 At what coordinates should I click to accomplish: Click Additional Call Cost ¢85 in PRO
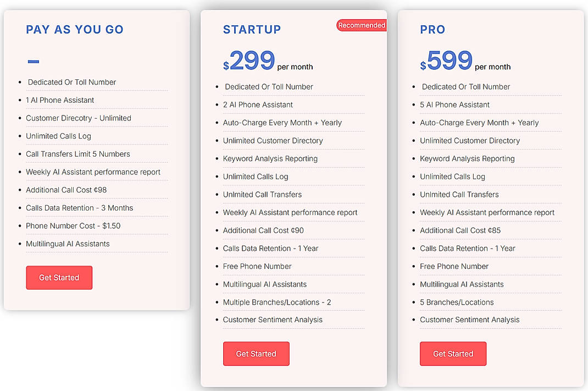[x=460, y=230]
